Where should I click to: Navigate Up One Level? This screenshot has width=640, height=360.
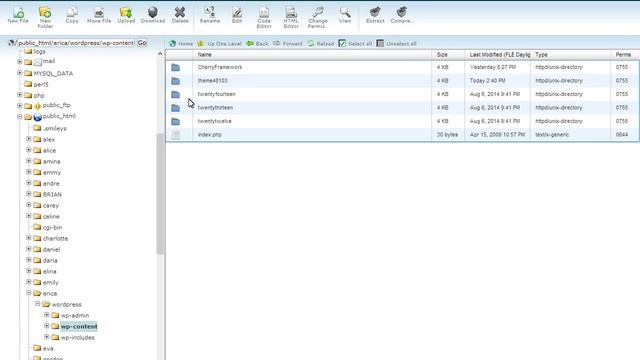click(219, 44)
